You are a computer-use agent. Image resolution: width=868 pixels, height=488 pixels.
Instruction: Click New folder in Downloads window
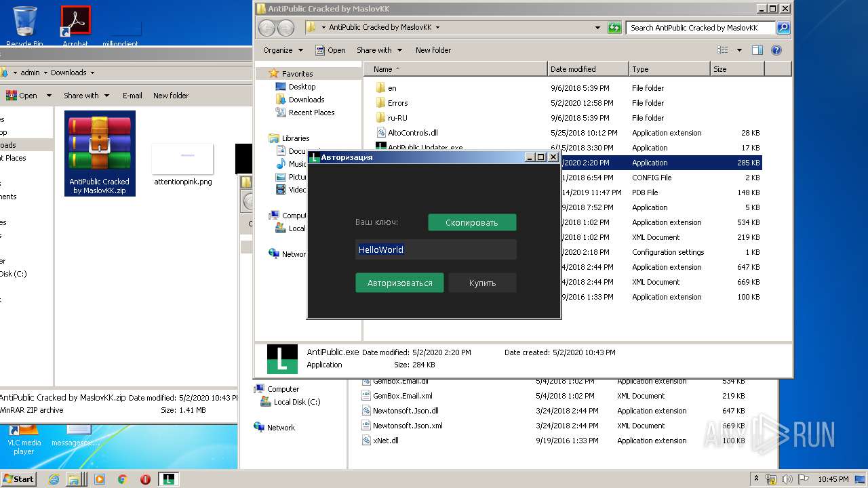[171, 96]
